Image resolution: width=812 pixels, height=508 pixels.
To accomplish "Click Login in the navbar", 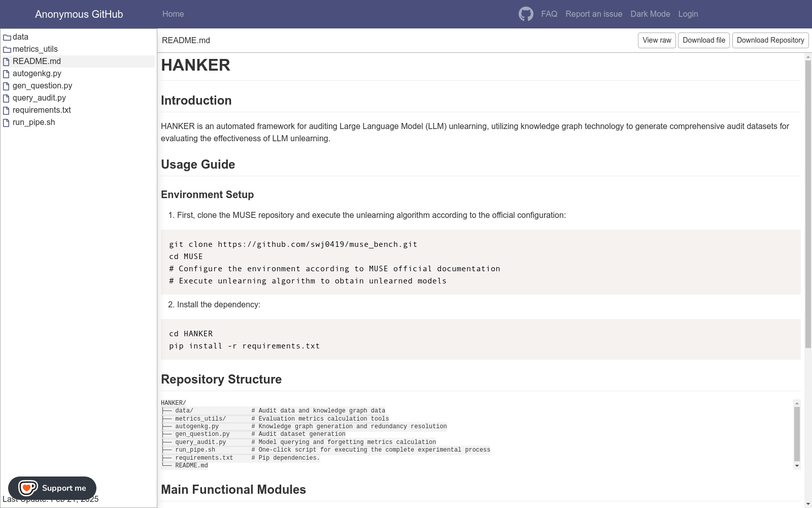I will (x=688, y=14).
